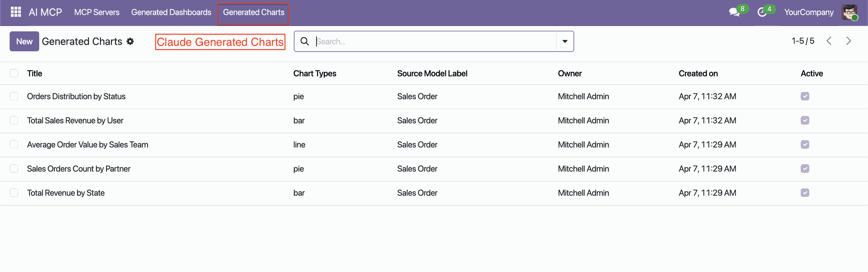
Task: Toggle Active checkbox for Total Revenue by State
Action: click(x=805, y=193)
